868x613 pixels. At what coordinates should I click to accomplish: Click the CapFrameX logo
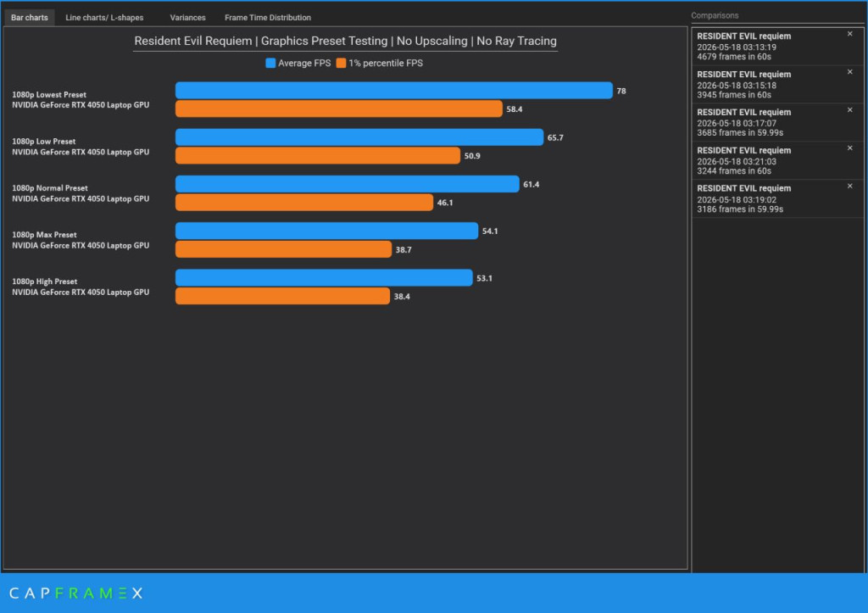[75, 593]
